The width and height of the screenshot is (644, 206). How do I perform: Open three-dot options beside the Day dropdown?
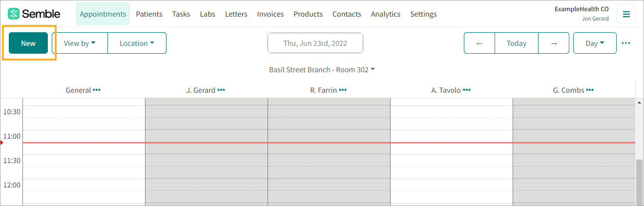(x=626, y=43)
